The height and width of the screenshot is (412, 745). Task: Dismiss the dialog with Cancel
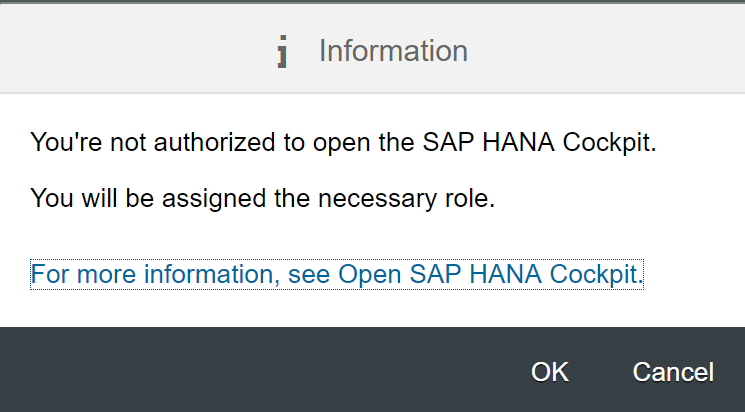pyautogui.click(x=673, y=372)
